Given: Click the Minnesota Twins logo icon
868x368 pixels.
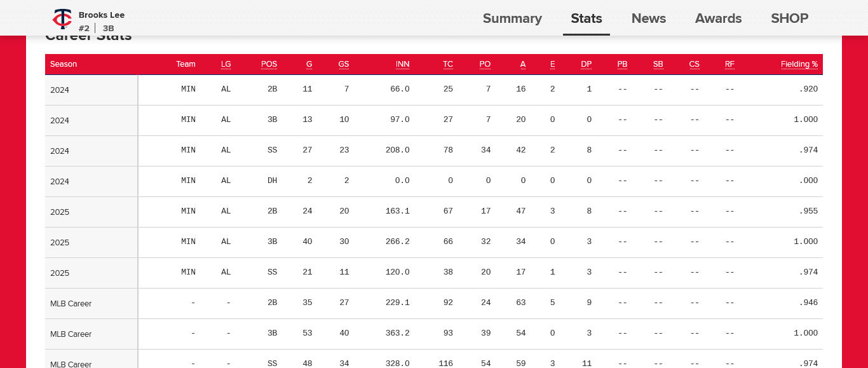Looking at the screenshot, I should tap(62, 18).
